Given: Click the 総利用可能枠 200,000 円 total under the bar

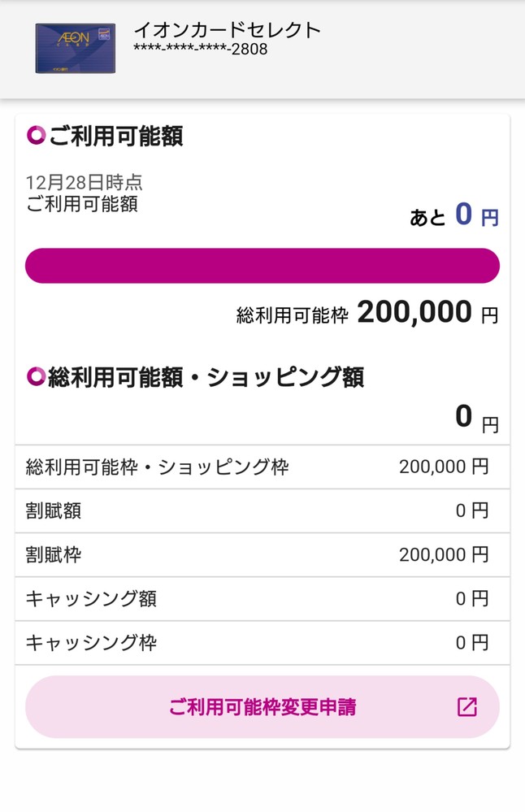Looking at the screenshot, I should point(367,312).
